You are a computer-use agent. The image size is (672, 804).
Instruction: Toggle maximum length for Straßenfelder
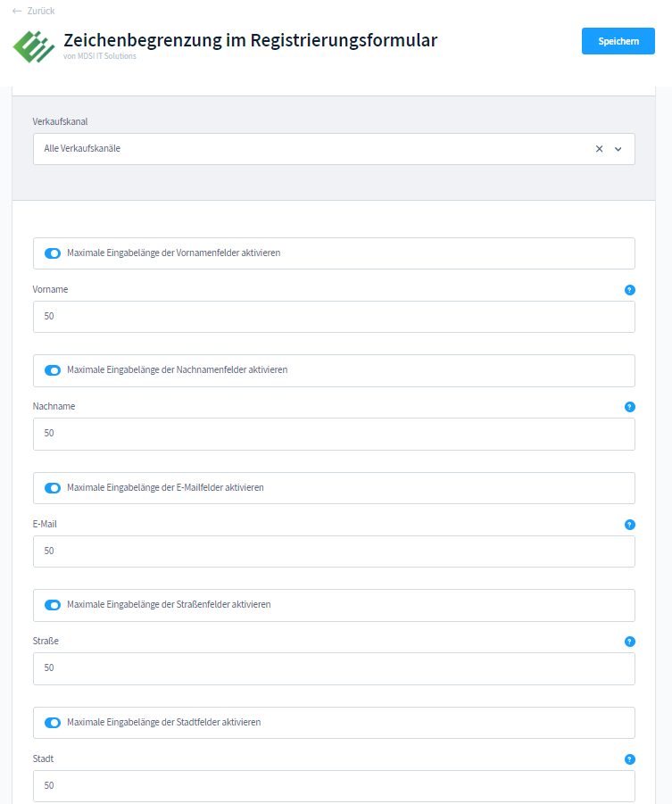[x=53, y=605]
